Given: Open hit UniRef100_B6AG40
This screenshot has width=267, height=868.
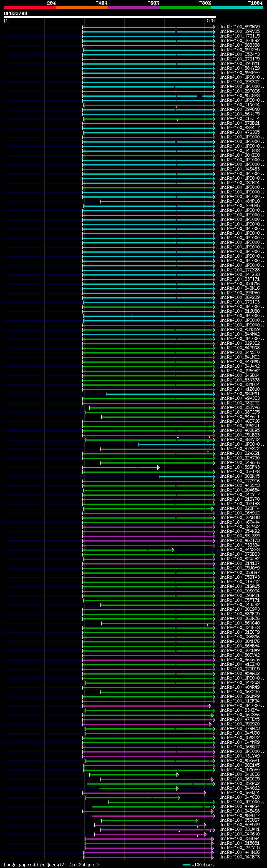Looking at the screenshot, I should (239, 623).
